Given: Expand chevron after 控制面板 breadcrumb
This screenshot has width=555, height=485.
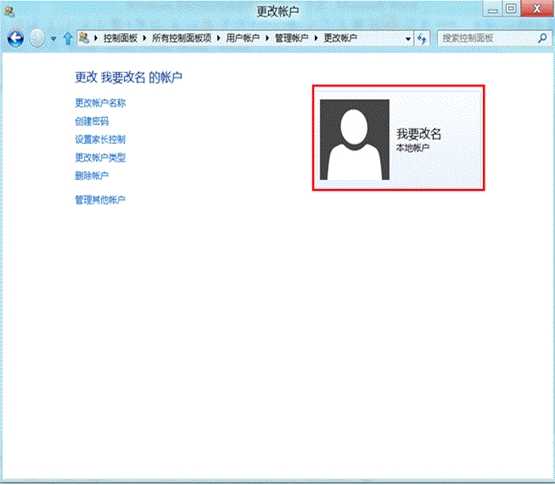Looking at the screenshot, I should (x=144, y=38).
